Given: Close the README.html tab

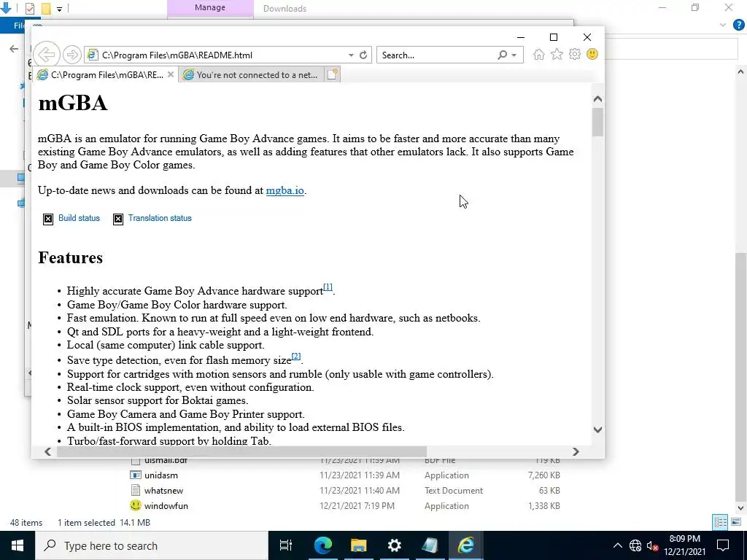Looking at the screenshot, I should click(171, 74).
